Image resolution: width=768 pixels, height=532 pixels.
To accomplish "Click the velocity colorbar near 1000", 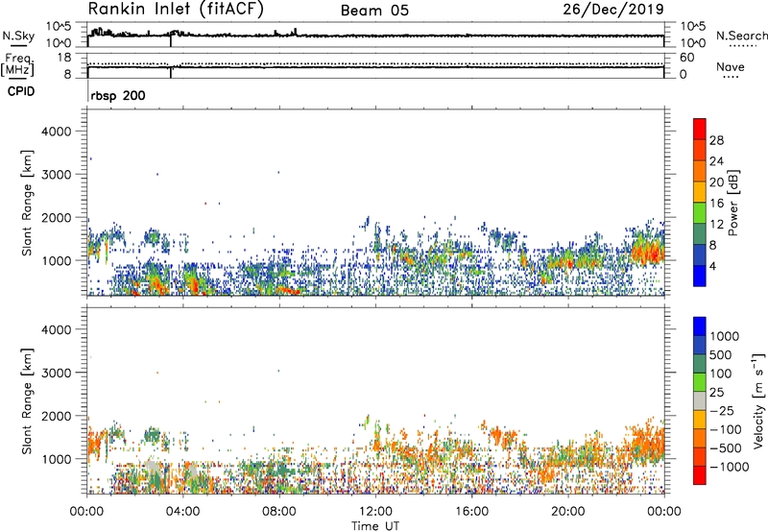I will pos(700,336).
